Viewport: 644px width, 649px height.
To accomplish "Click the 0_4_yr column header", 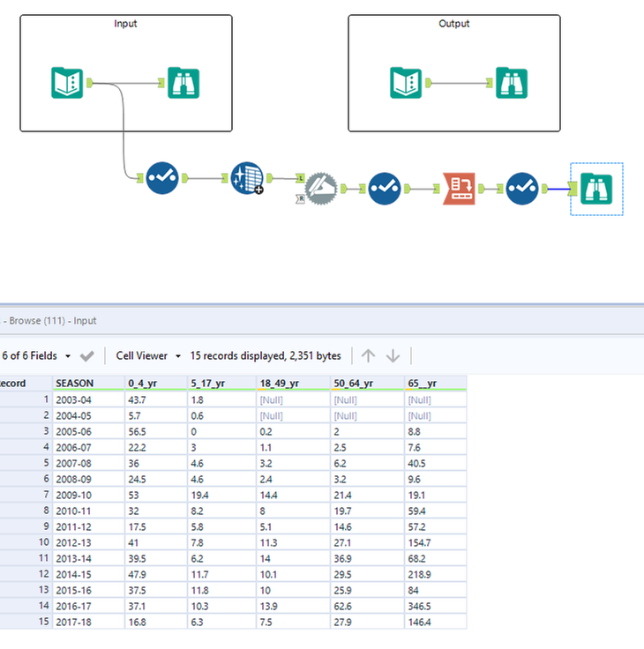I will click(x=156, y=384).
